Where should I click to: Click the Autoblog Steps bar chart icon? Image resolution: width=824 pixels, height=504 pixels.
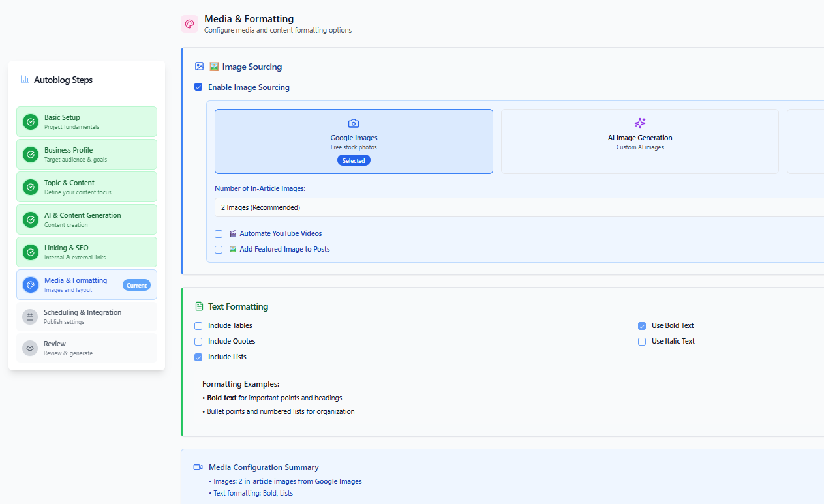25,80
